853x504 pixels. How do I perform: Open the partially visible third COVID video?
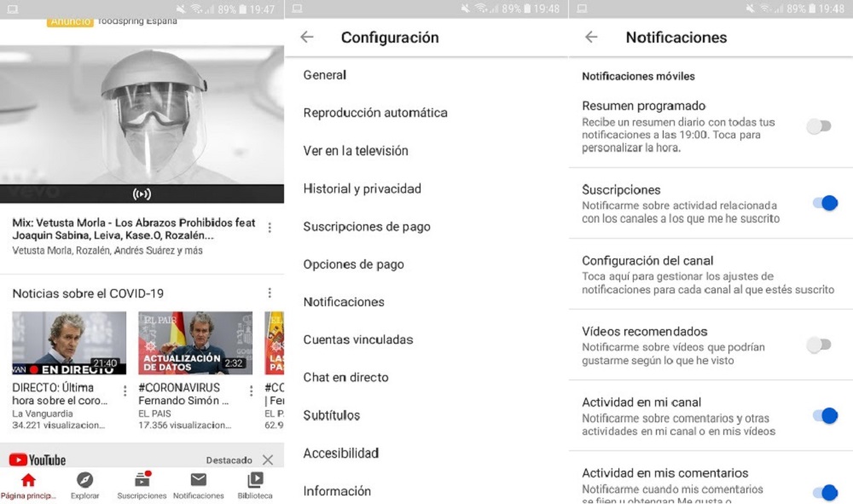274,343
